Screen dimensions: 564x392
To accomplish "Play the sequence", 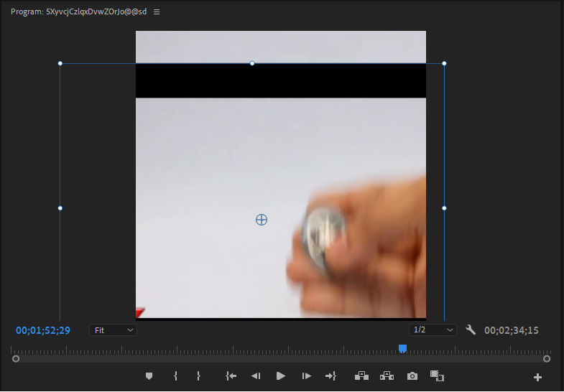I will tap(280, 376).
